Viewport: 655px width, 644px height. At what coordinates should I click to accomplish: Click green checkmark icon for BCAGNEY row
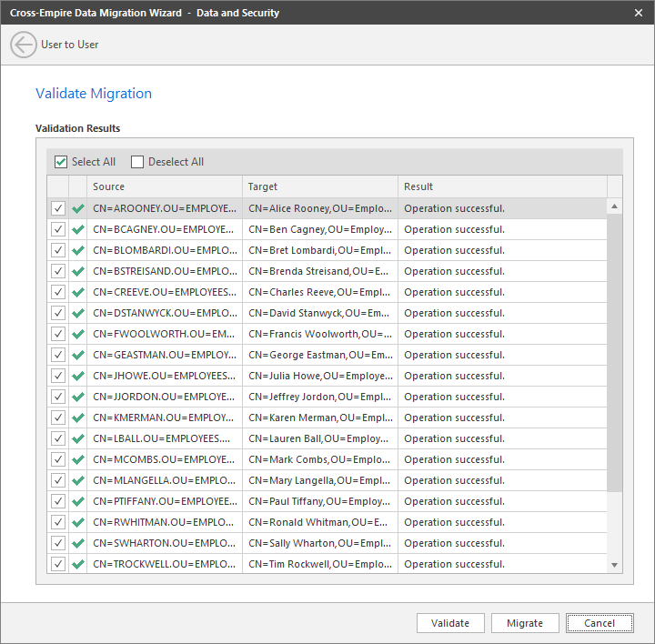(78, 229)
